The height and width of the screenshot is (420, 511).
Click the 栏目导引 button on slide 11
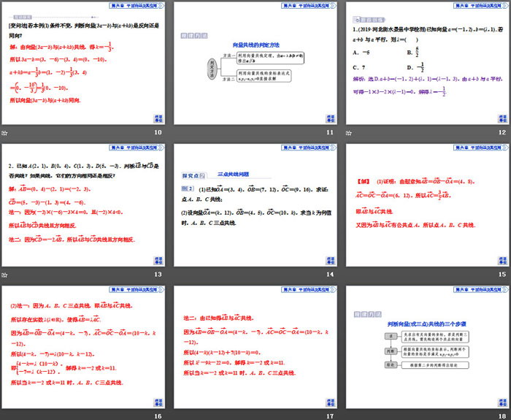click(x=331, y=118)
